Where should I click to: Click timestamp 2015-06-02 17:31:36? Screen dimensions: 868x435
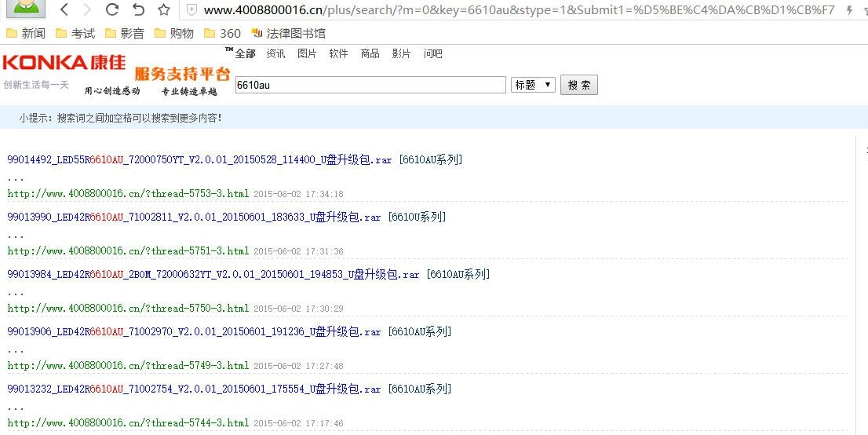point(298,251)
